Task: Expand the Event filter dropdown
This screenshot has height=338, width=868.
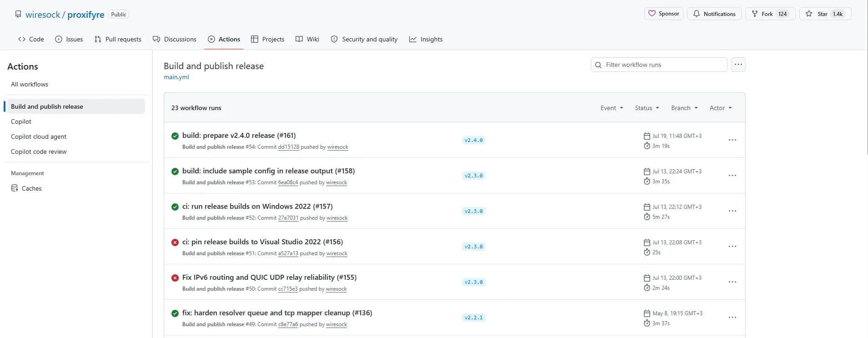Action: pos(612,108)
